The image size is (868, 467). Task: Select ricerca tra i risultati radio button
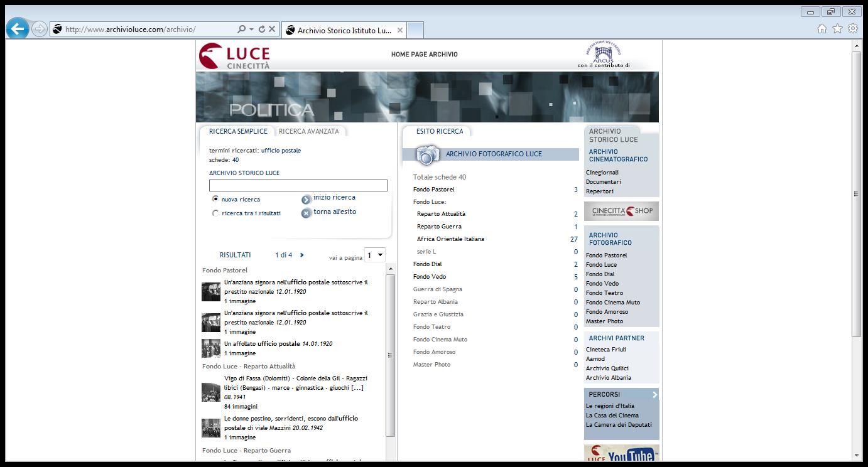pyautogui.click(x=215, y=213)
